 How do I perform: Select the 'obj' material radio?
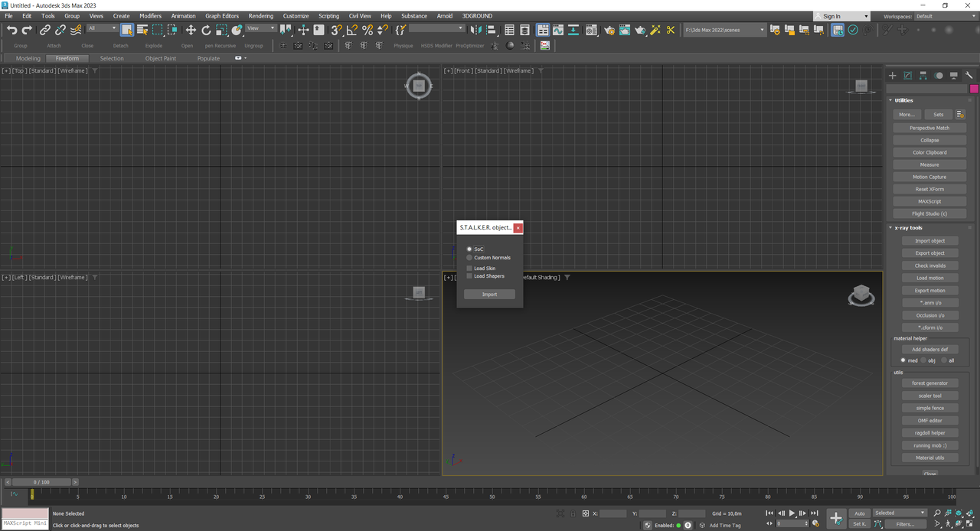924,360
